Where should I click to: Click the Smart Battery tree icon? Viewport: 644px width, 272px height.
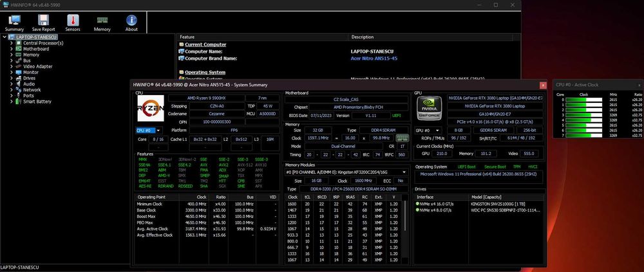pyautogui.click(x=19, y=102)
